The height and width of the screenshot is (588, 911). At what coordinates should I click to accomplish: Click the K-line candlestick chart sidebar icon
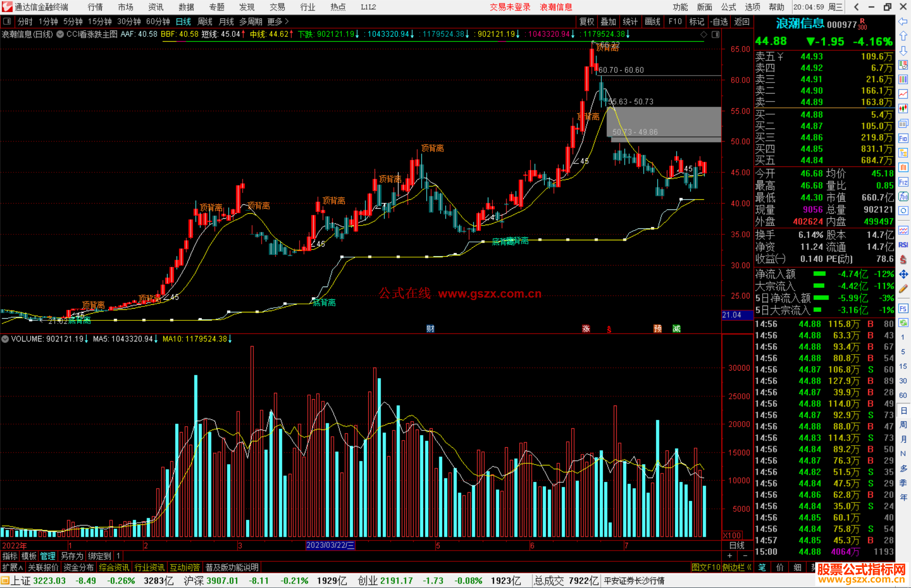click(x=903, y=108)
